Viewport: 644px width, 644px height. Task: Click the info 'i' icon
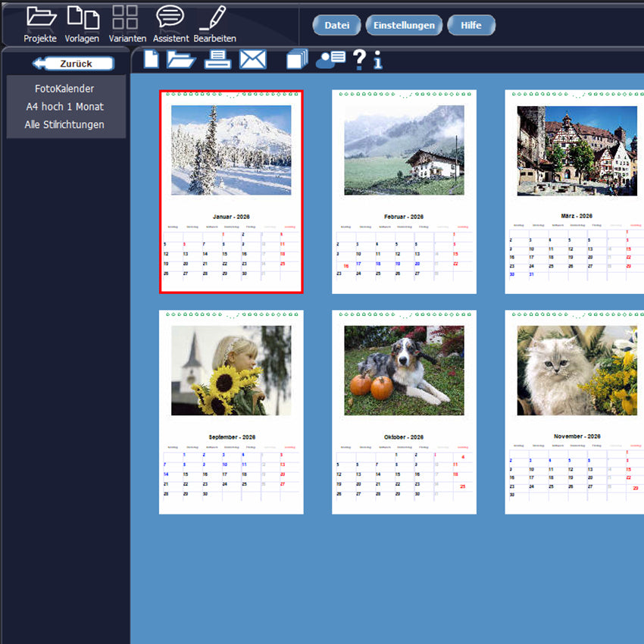(378, 60)
